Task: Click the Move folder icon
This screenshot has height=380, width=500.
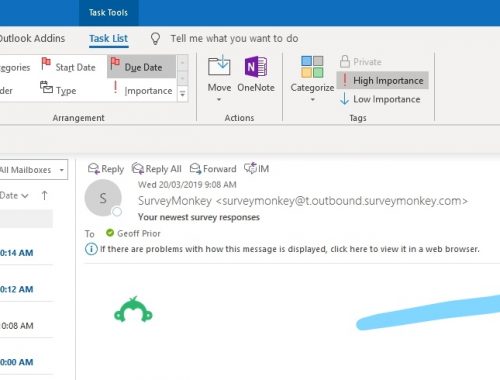Action: tap(219, 65)
